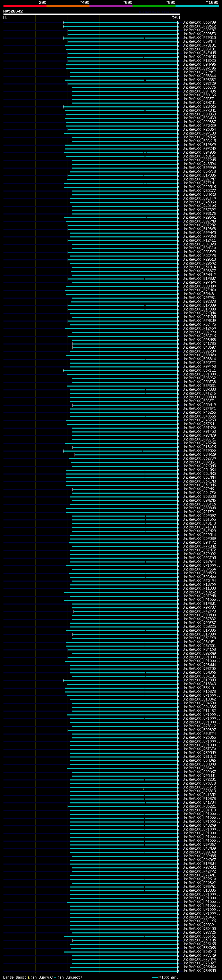Open hit UniRef100_Q6P367
The image size is (222, 980).
[x=199, y=844]
